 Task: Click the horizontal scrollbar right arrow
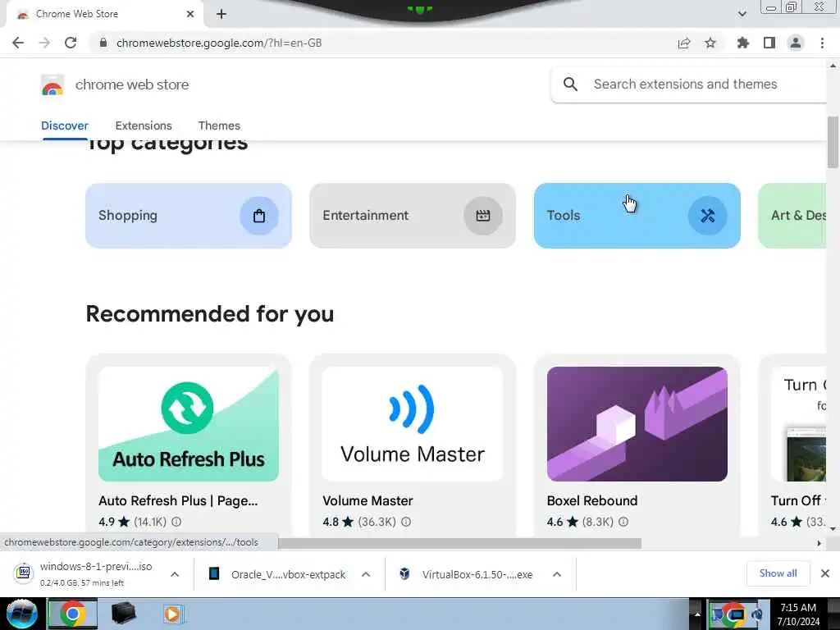(x=819, y=543)
